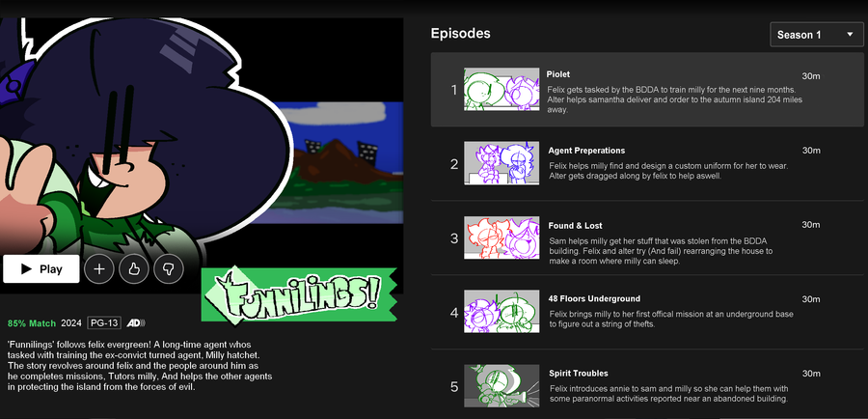This screenshot has height=419, width=868.
Task: Open the Piolet episode thumbnail
Action: 502,89
